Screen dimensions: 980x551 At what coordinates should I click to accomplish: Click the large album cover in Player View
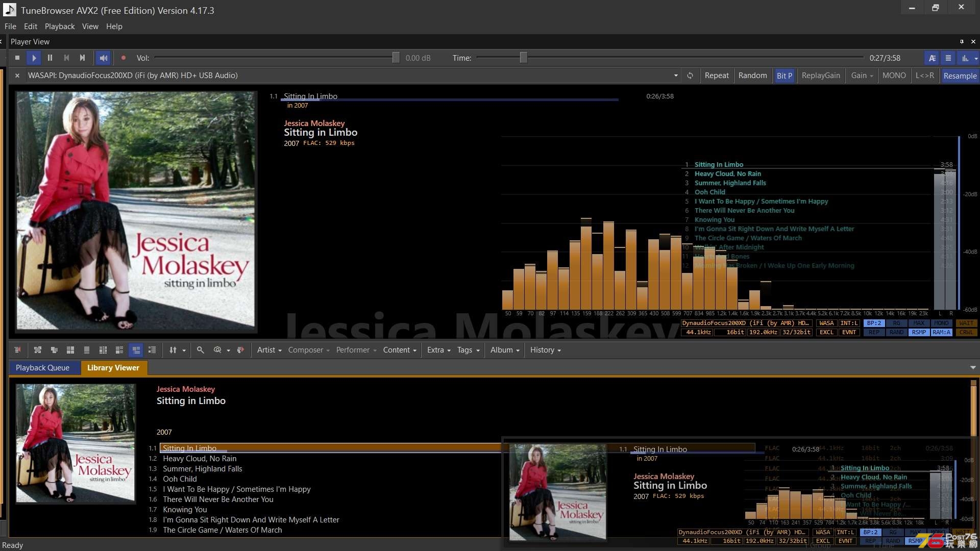point(136,211)
